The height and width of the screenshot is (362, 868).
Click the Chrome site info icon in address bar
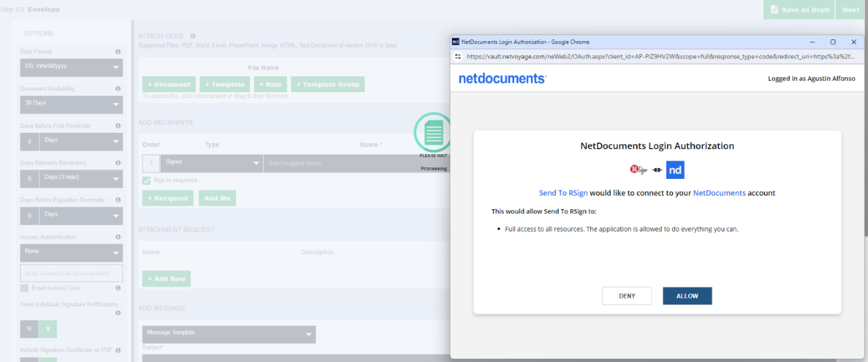(459, 56)
